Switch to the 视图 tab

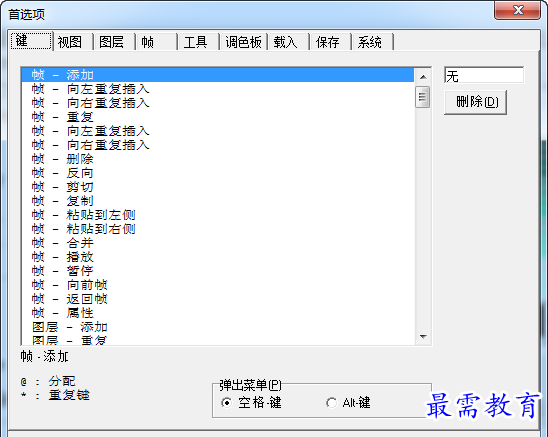coord(73,42)
